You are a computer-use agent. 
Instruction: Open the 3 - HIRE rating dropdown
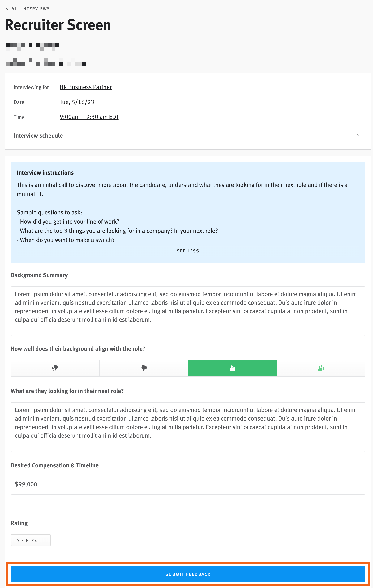pos(31,540)
